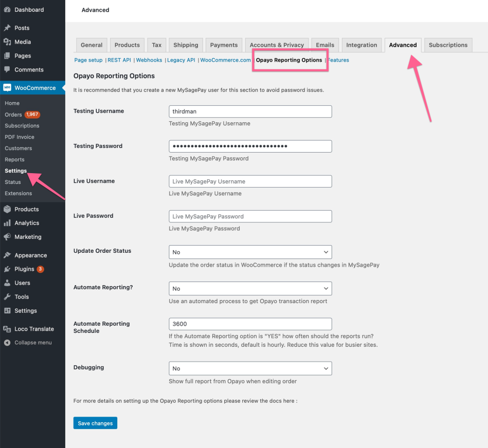Click the Dashboard gauge icon

pyautogui.click(x=7, y=10)
